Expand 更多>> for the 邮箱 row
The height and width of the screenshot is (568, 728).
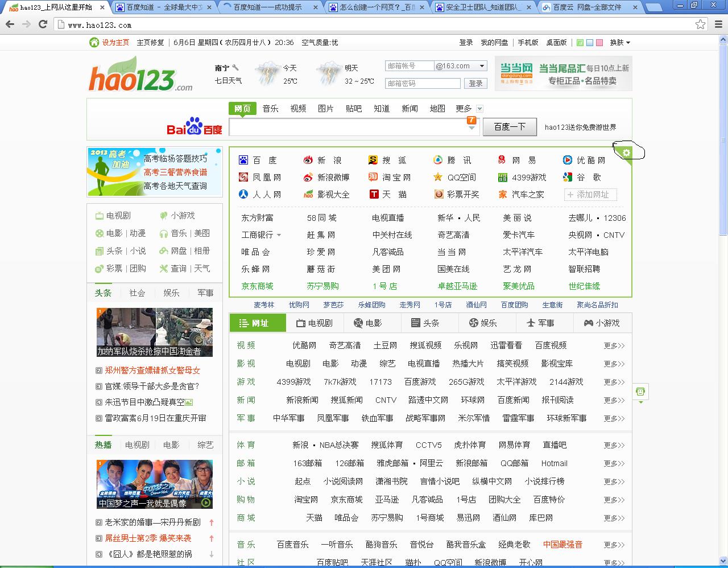pos(614,463)
